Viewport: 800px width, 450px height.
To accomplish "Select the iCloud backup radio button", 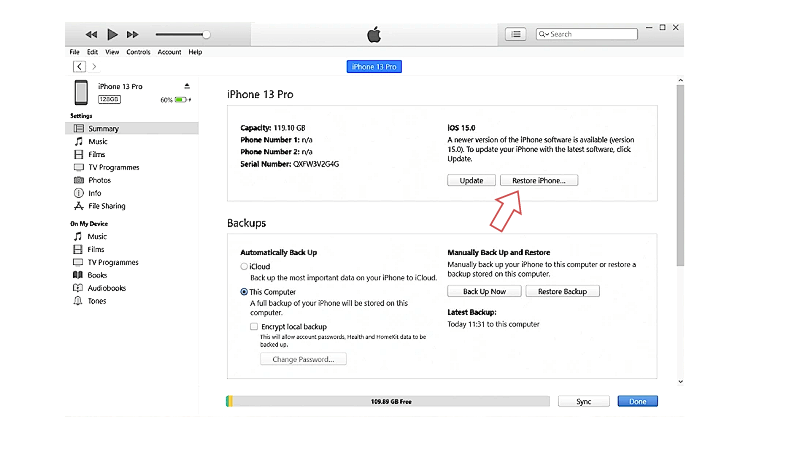I will click(x=244, y=267).
